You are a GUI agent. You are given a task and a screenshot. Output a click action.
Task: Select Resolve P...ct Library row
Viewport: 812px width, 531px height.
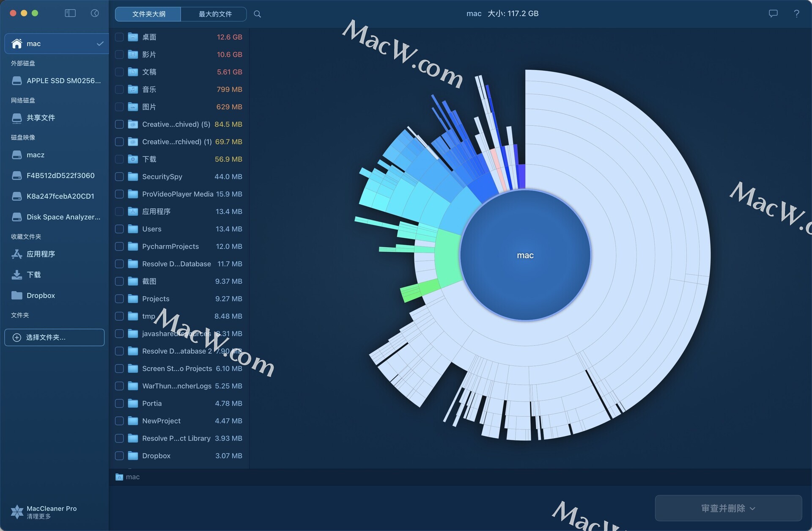coord(179,438)
